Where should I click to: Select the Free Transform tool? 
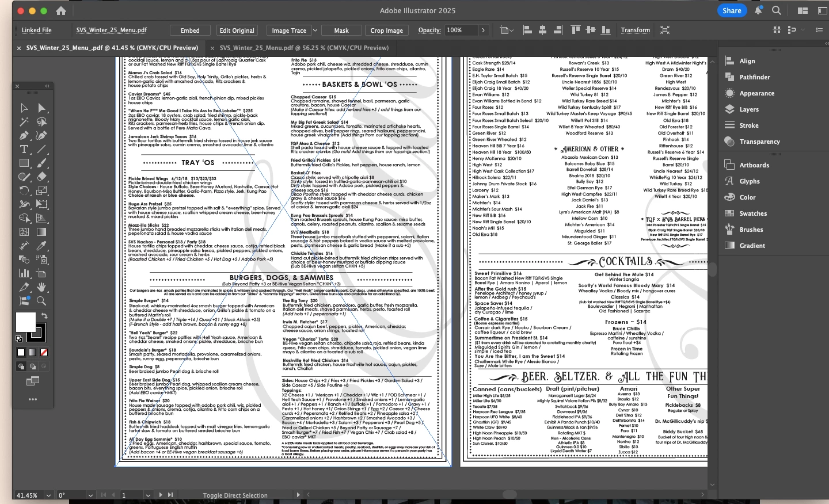(x=41, y=204)
